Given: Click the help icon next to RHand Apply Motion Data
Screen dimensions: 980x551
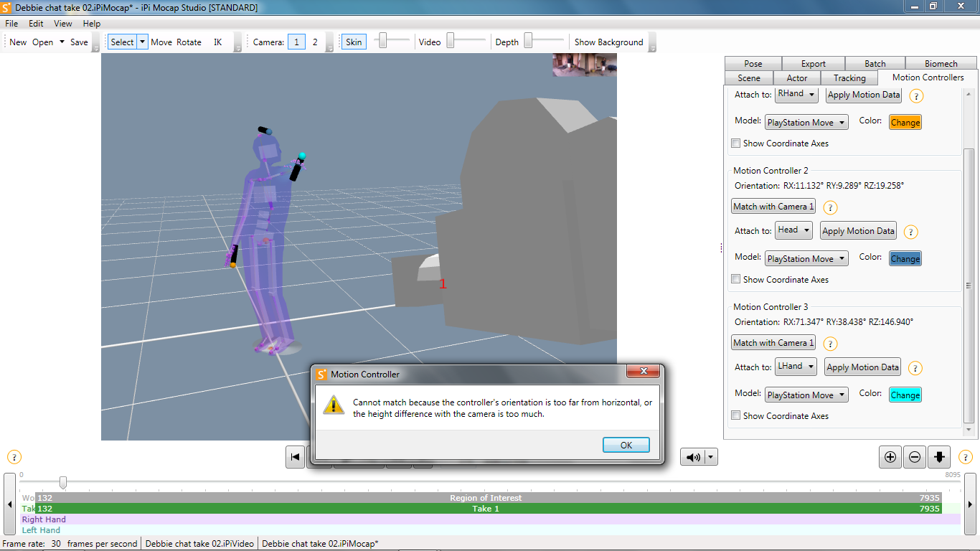Looking at the screenshot, I should pos(916,96).
